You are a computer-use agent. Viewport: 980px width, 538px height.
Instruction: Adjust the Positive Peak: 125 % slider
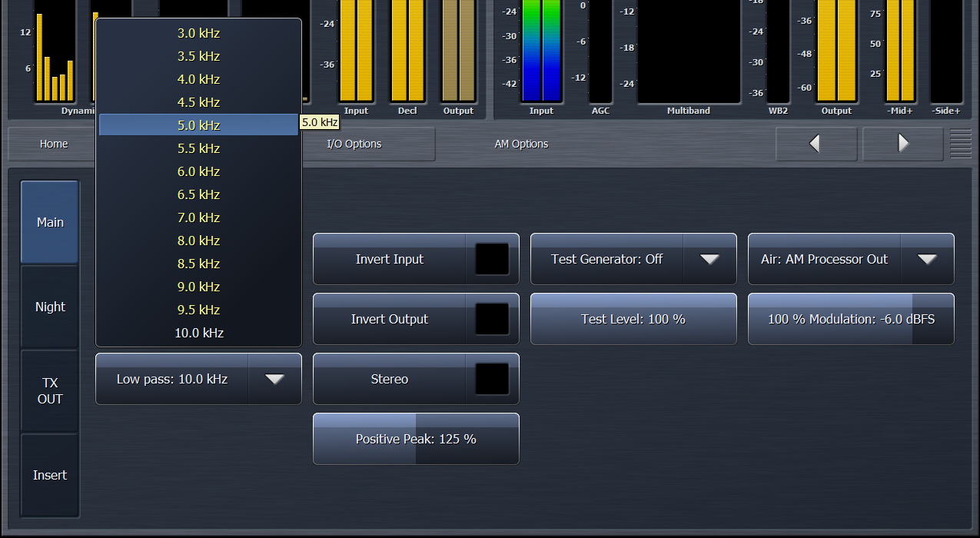tap(416, 439)
